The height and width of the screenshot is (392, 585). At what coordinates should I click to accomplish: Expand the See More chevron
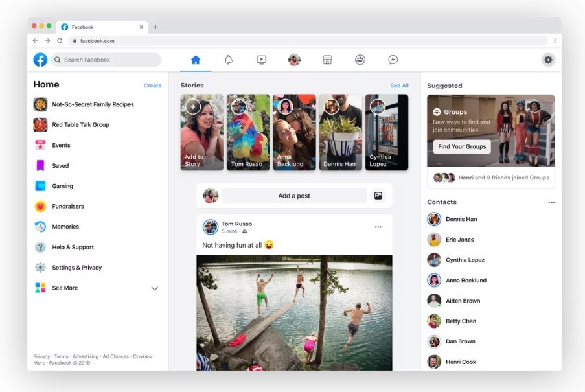click(x=154, y=288)
